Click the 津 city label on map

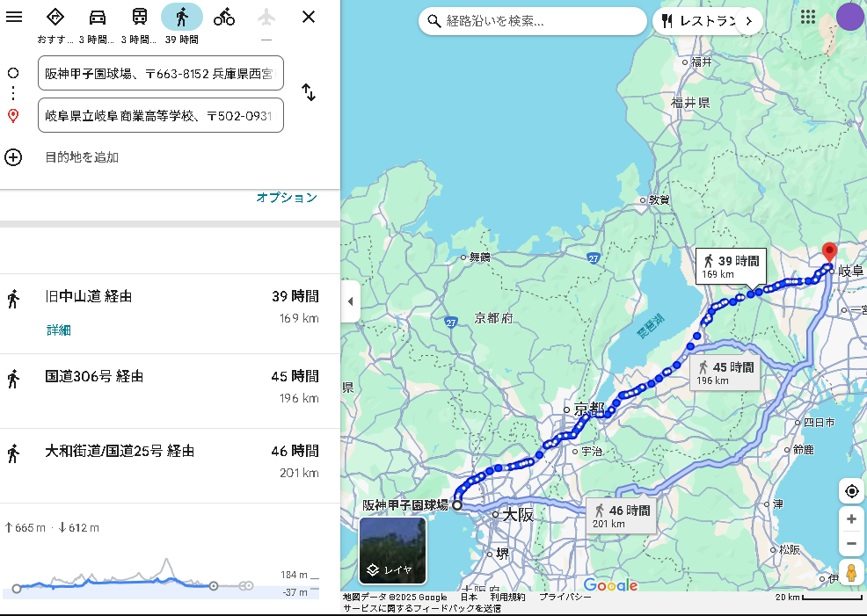coord(778,504)
